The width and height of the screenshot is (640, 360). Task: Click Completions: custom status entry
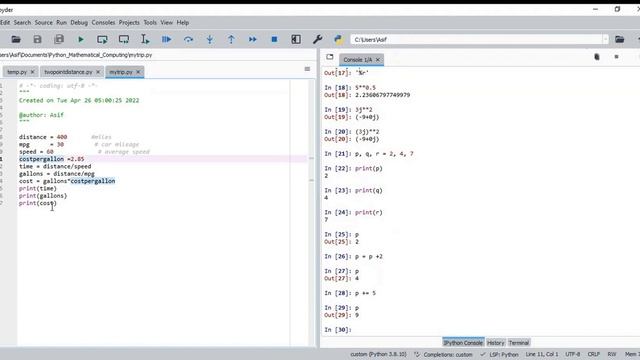[443, 354]
